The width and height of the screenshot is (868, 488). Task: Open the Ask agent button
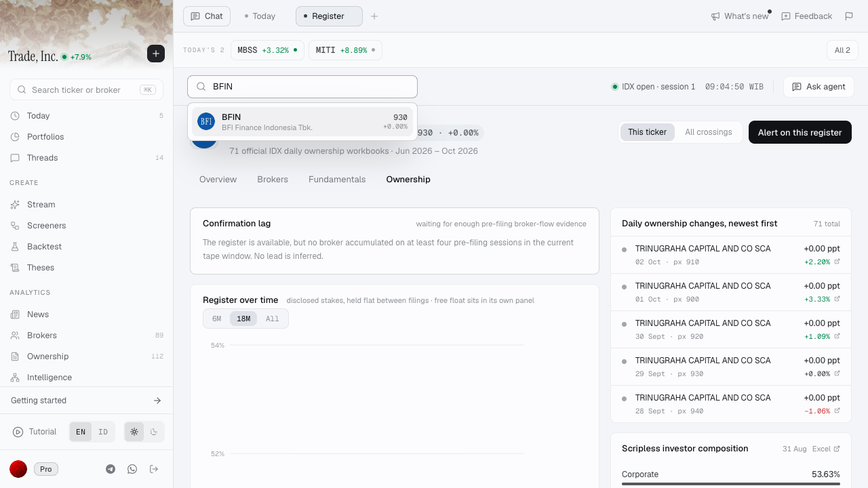(818, 87)
